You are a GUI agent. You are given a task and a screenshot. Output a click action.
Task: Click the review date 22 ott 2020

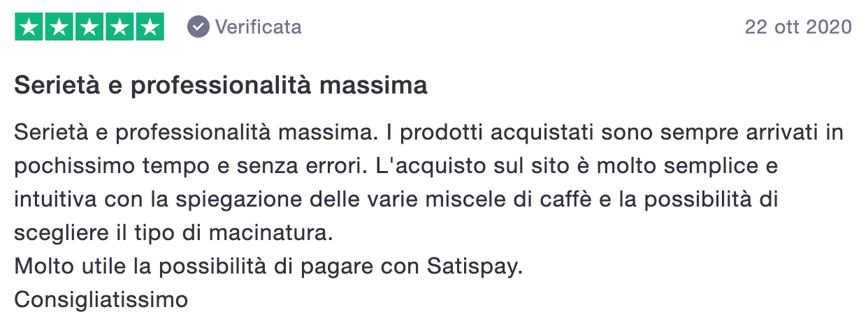click(798, 27)
